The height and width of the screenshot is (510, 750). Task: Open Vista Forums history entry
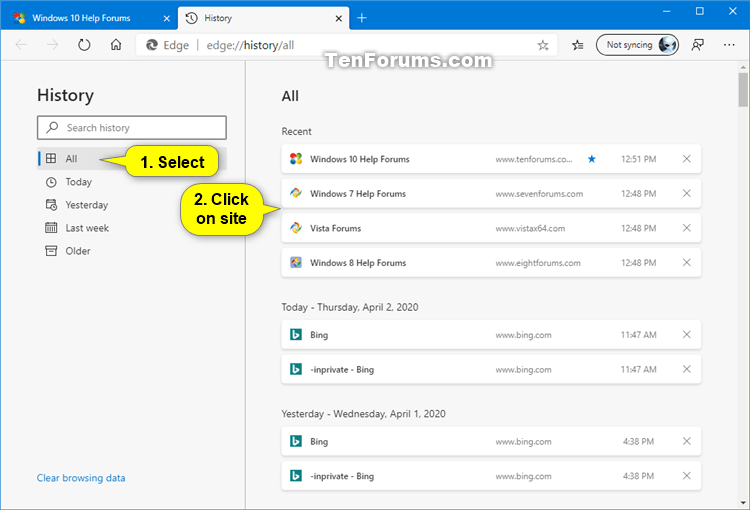[491, 228]
